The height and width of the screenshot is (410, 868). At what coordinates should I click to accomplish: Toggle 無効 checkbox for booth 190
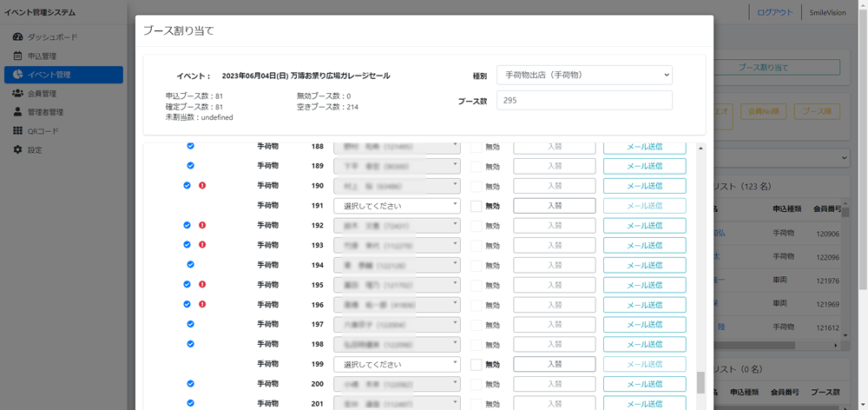[476, 186]
